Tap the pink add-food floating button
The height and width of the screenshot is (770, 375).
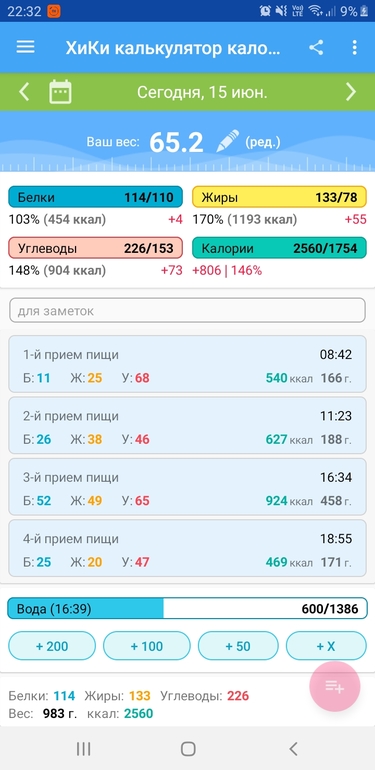click(x=335, y=687)
